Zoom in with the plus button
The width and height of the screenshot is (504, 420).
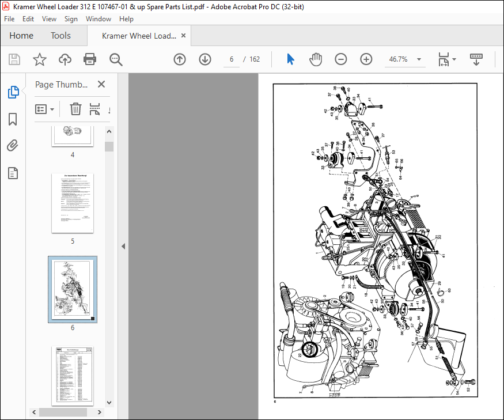[366, 59]
